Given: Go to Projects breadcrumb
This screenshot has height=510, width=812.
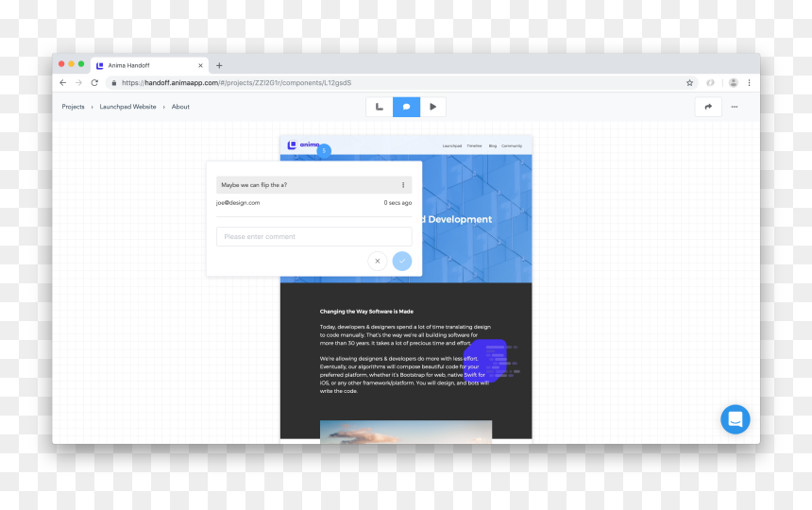Looking at the screenshot, I should pos(73,107).
